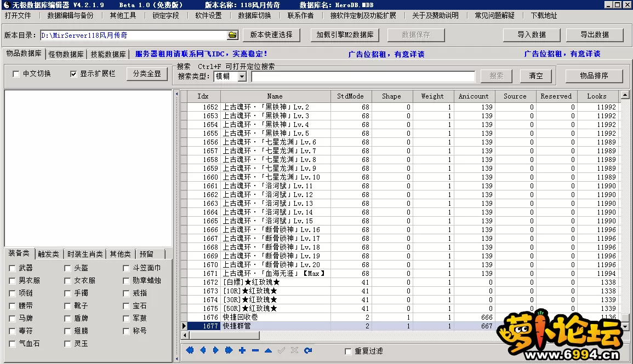Screen dimensions: 633x364
Task: Click the grid scrollbar up arrow
Action: point(625,95)
